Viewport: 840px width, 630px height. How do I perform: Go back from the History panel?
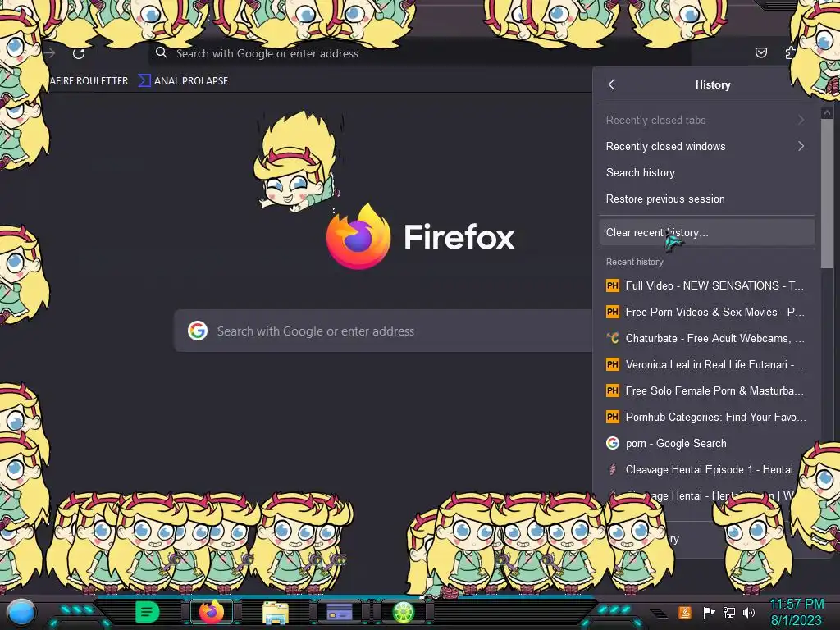click(x=611, y=84)
